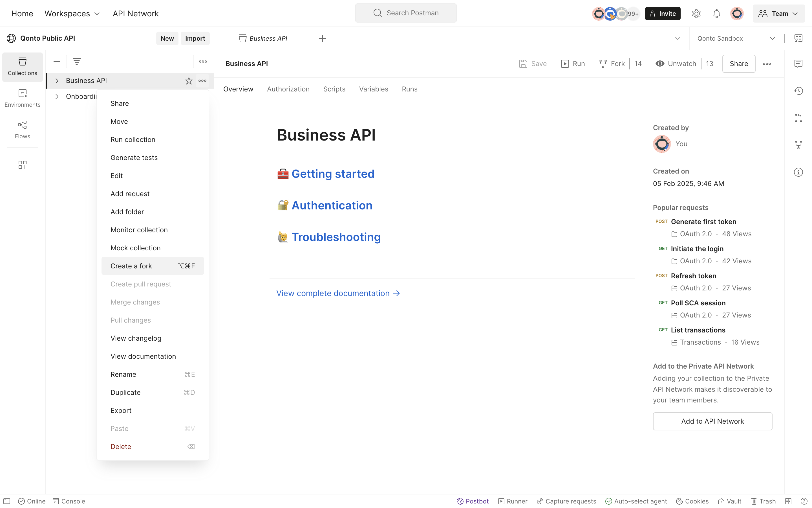Open the Generate first token popular request
812x508 pixels.
coord(703,222)
